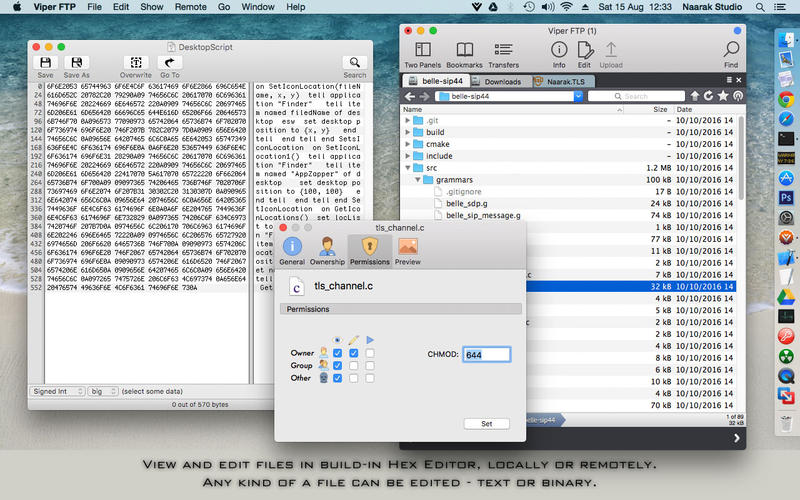Refresh the belle-sip44 folder listing
The height and width of the screenshot is (500, 800).
point(708,96)
